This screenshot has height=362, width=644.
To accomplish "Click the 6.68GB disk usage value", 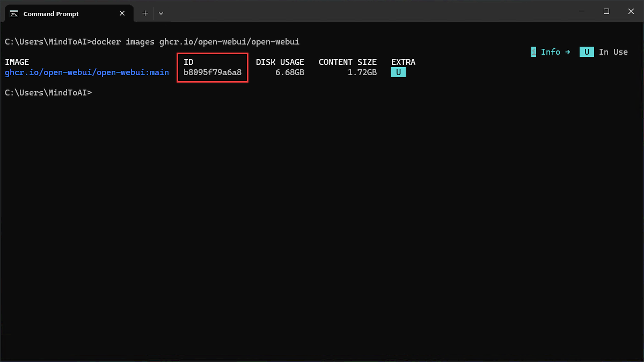I will point(290,72).
